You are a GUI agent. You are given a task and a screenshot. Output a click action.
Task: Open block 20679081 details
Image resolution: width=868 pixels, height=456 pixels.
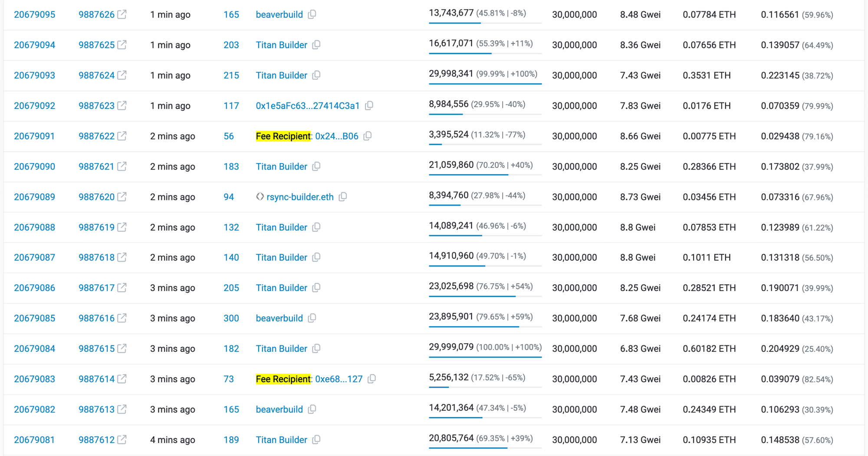(34, 440)
